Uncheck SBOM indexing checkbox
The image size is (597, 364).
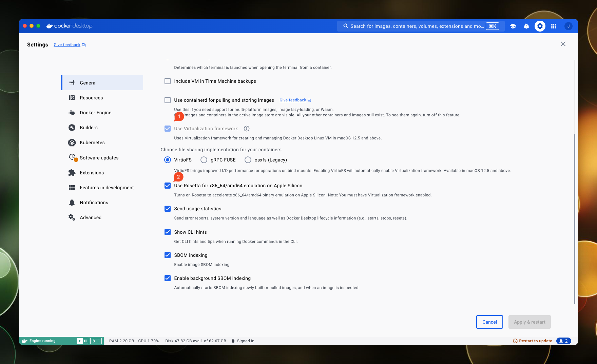[x=168, y=255]
